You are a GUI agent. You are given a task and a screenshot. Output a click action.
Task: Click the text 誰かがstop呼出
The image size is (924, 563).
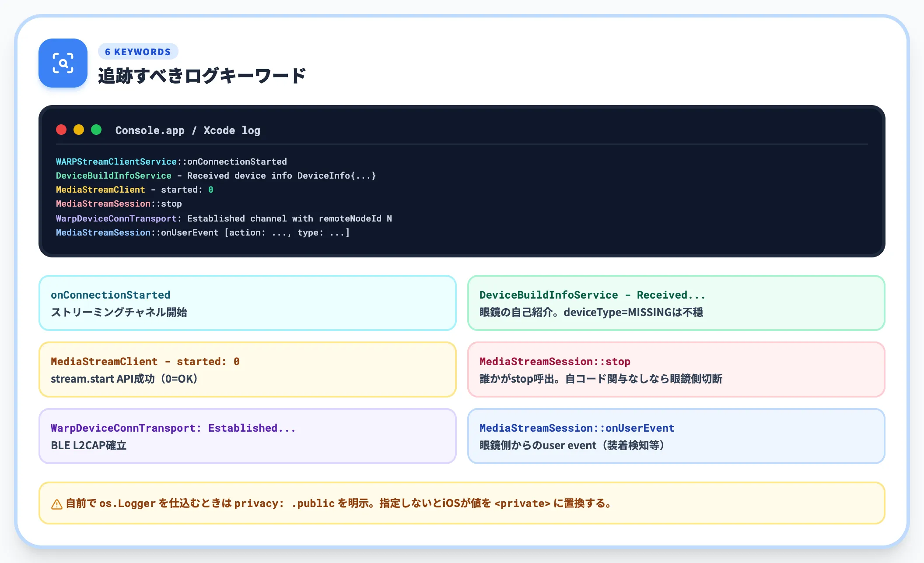pos(516,379)
